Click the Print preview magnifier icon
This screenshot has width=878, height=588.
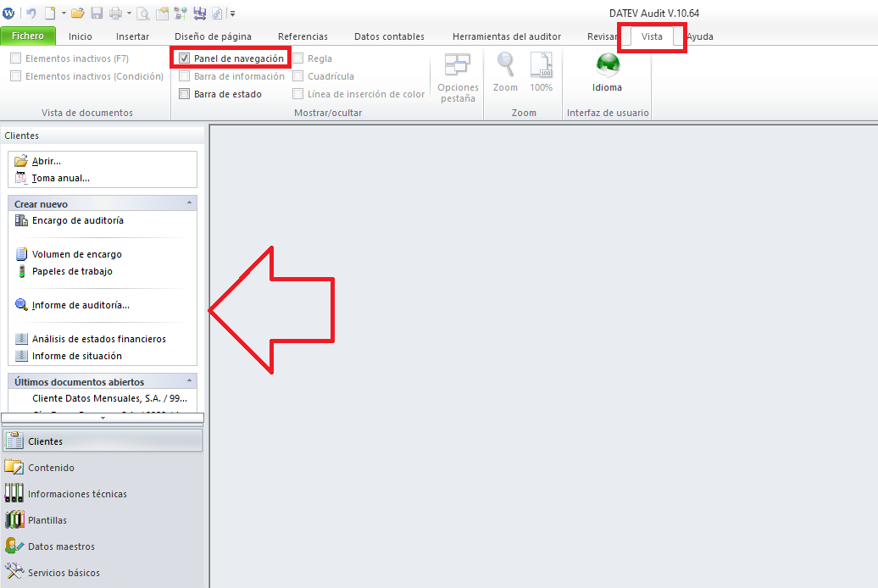click(x=142, y=13)
